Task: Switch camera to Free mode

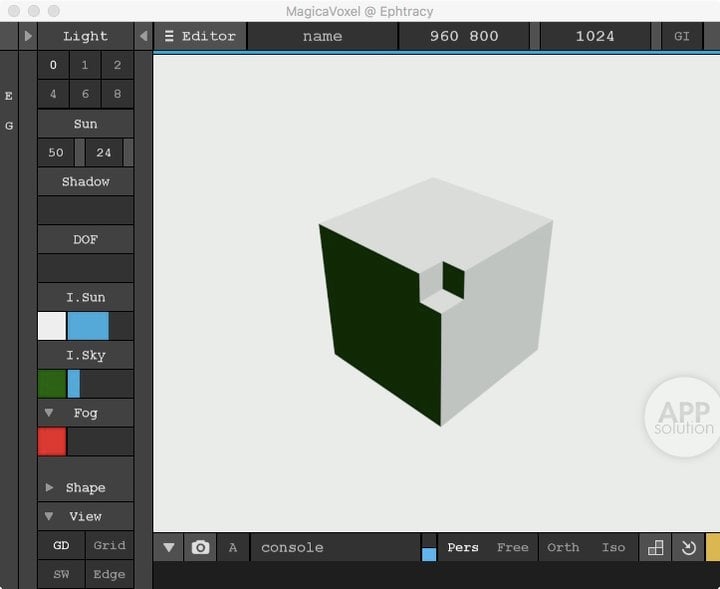Action: tap(512, 547)
